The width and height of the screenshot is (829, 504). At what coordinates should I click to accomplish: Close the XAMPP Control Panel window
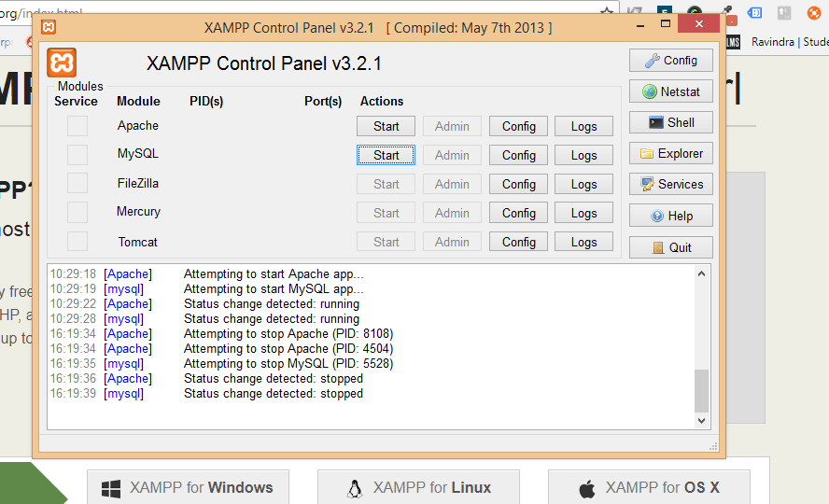(698, 23)
